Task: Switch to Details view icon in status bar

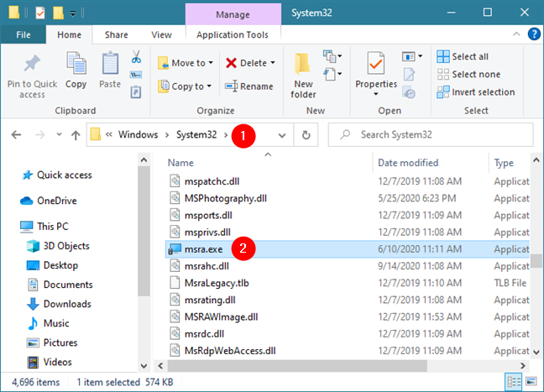Action: click(514, 382)
